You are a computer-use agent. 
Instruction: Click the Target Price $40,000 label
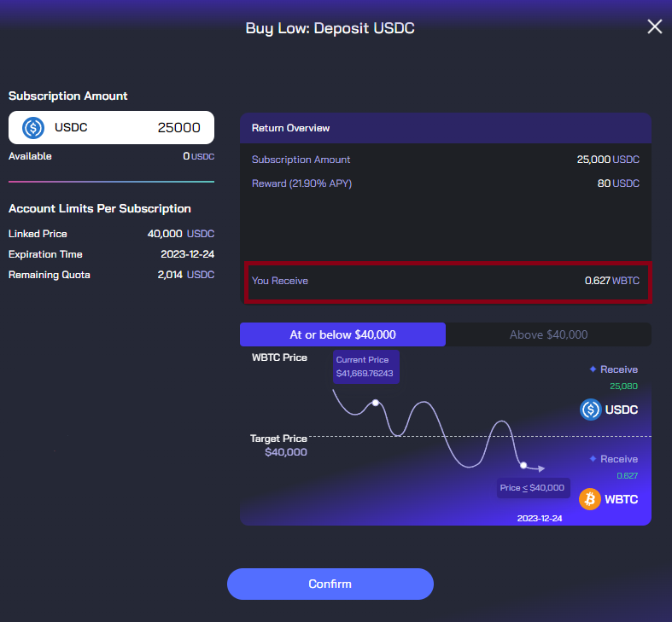[278, 445]
